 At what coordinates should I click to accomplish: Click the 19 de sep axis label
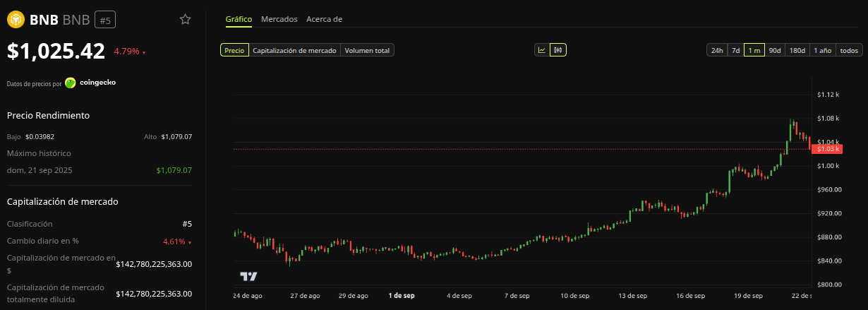pos(748,296)
